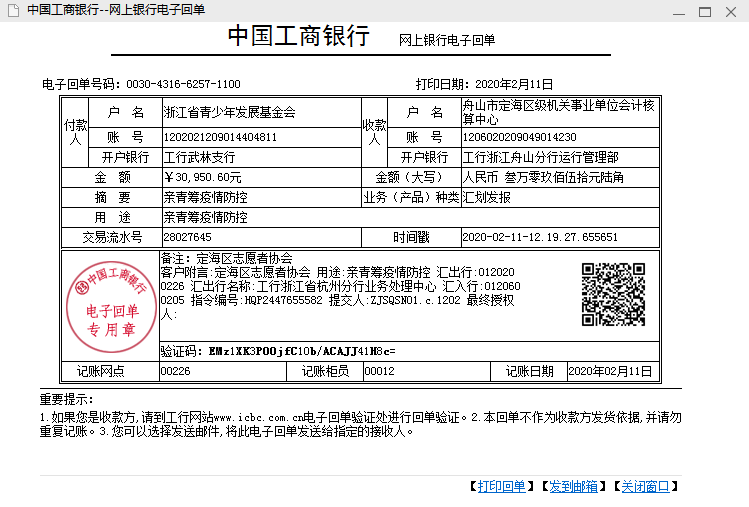The image size is (749, 507).
Task: Click the window title 中国工商银行--网上银行电子回单
Action: click(116, 10)
